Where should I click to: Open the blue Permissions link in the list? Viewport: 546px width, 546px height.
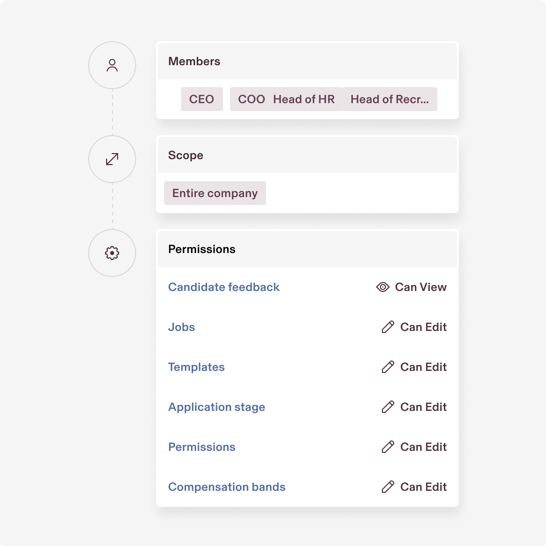tap(202, 447)
